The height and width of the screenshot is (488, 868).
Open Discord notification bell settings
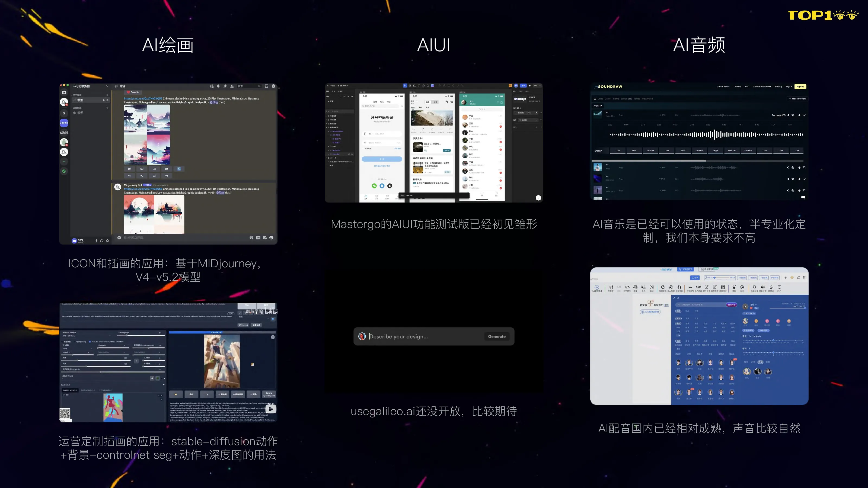point(218,86)
